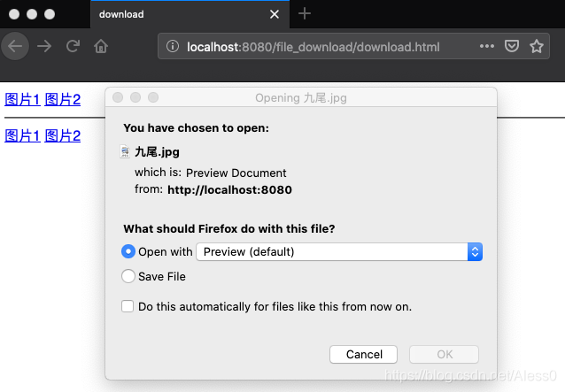This screenshot has height=392, width=565.
Task: Enable Do this automatically checkbox
Action: pyautogui.click(x=128, y=306)
